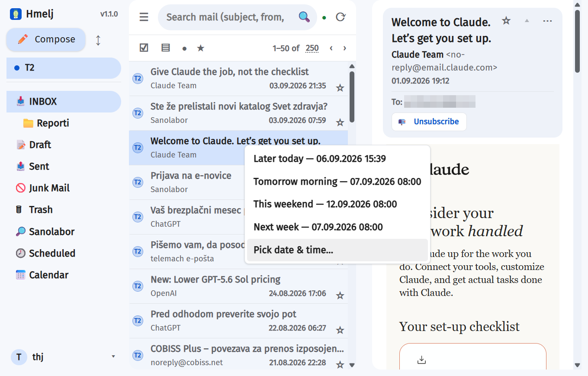Click T2 badge on OpenAI pricing message
The width and height of the screenshot is (588, 376).
138,286
